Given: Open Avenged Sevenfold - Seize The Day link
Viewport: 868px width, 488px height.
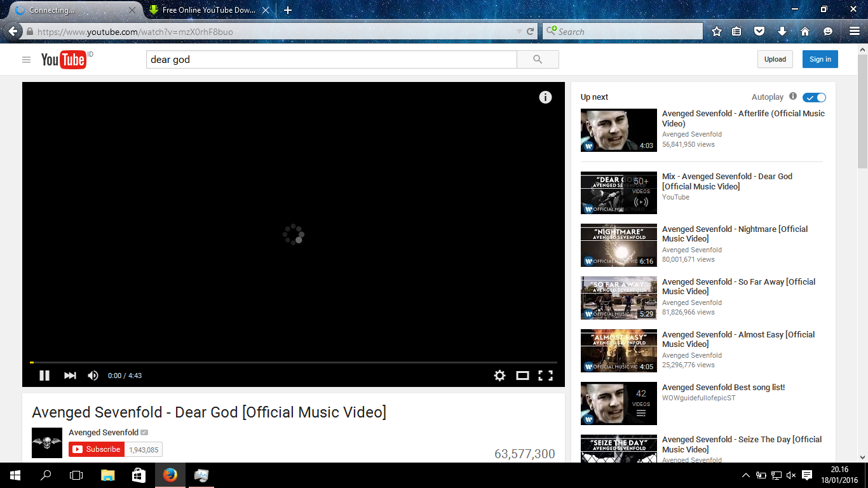Looking at the screenshot, I should [742, 444].
